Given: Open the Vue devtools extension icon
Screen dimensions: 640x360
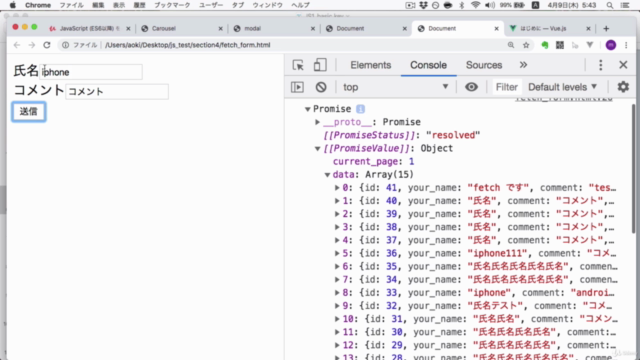Looking at the screenshot, I should 590,45.
